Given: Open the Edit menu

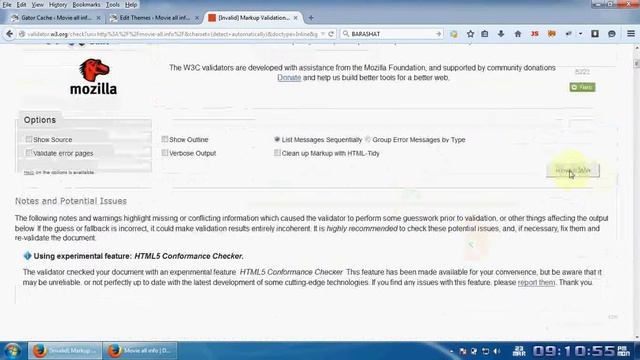Looking at the screenshot, I should tap(21, 4).
